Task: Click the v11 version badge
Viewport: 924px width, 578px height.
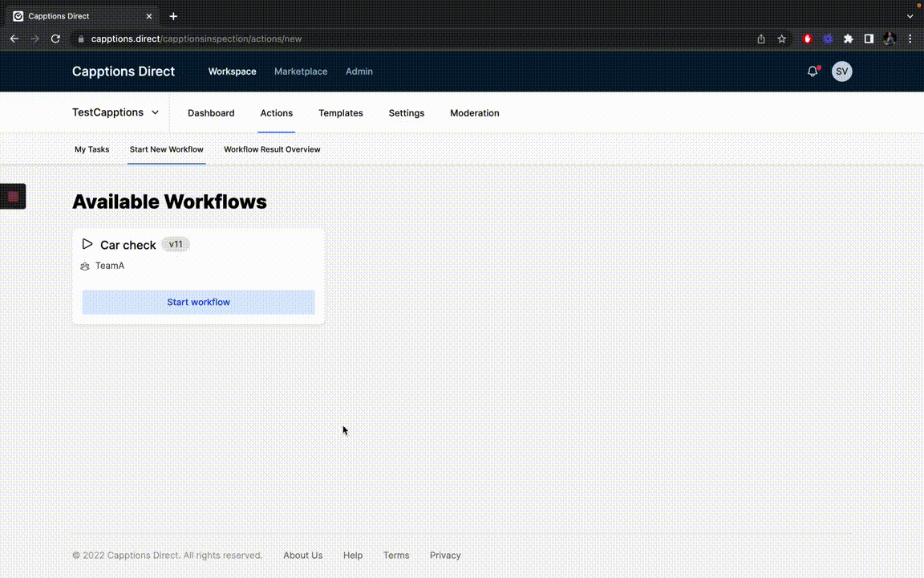Action: click(176, 244)
